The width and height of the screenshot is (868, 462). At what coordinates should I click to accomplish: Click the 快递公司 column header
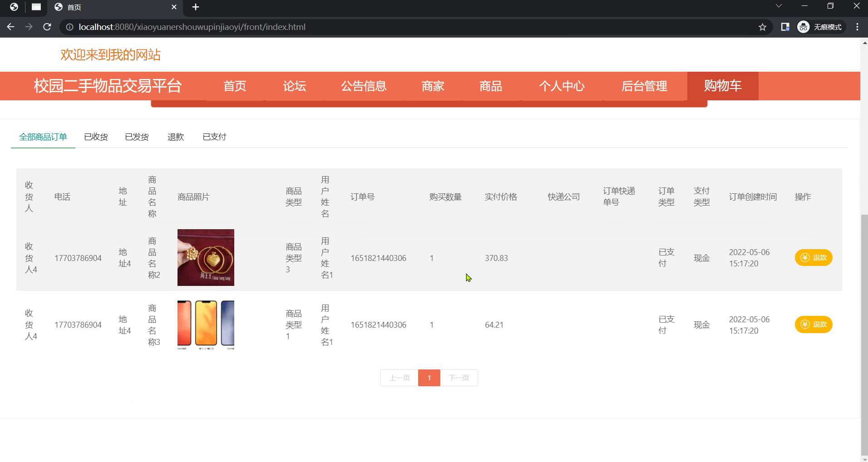[564, 197]
